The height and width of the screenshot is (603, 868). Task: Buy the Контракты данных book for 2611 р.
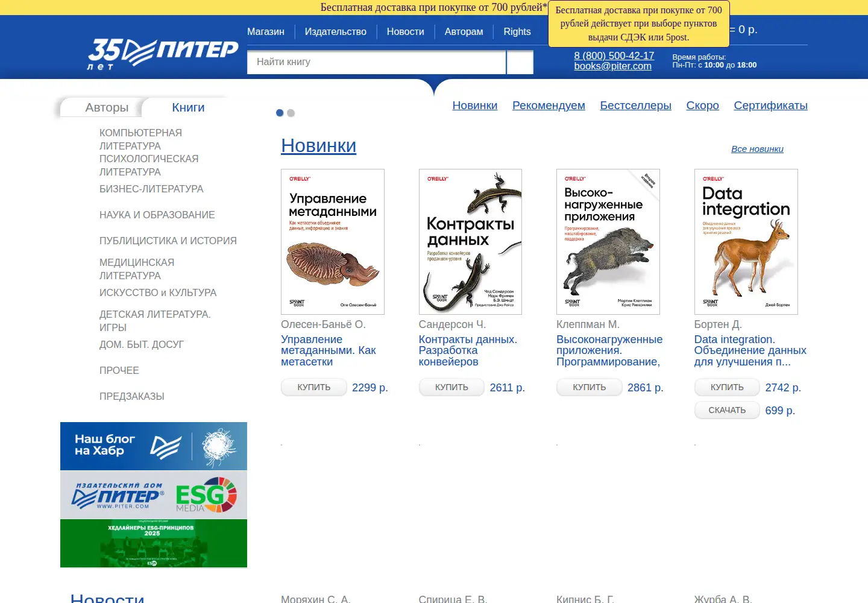point(451,387)
